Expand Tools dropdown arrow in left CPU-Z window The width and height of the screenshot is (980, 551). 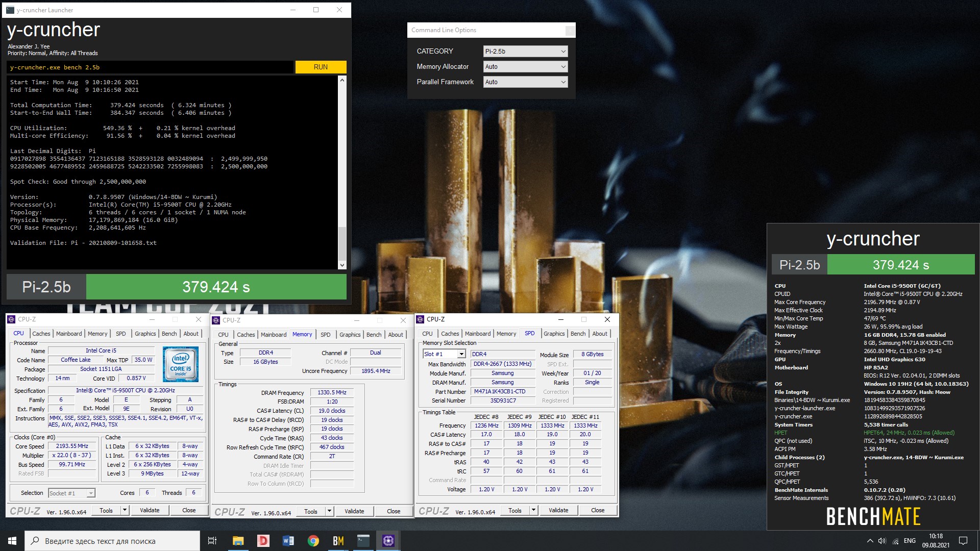click(x=125, y=510)
